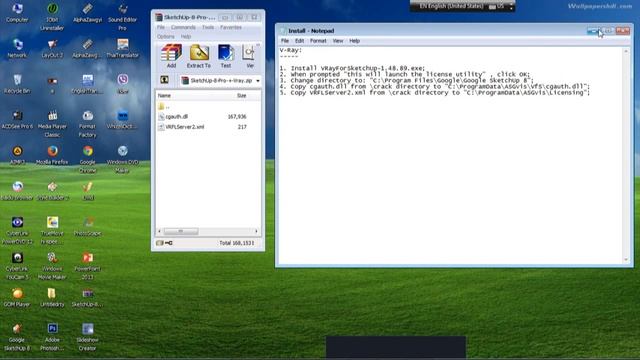
Task: Click the Test archive toolbar icon
Action: tap(226, 56)
